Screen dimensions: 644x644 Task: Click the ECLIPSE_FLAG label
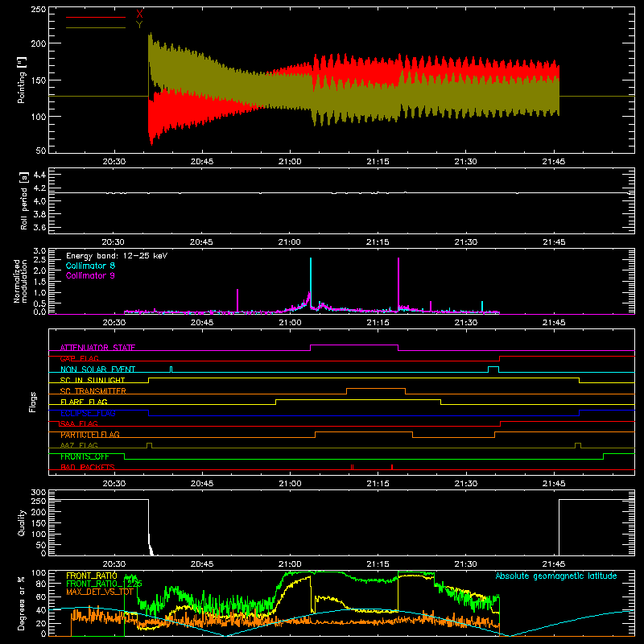(88, 413)
